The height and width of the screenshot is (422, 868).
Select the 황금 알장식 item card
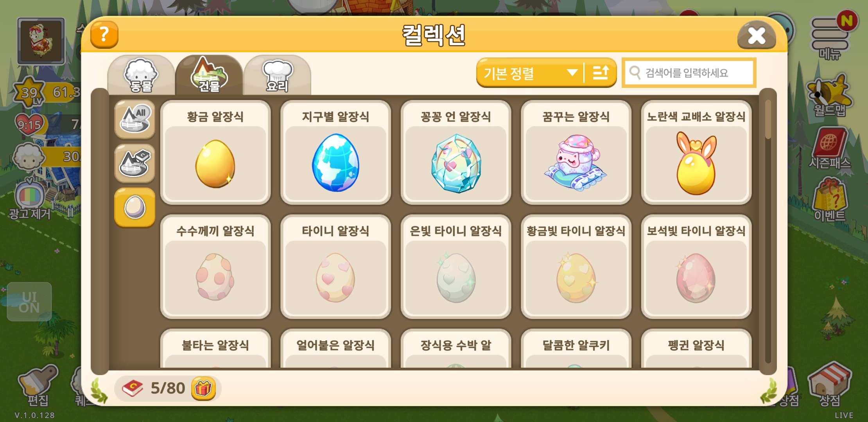tap(215, 152)
